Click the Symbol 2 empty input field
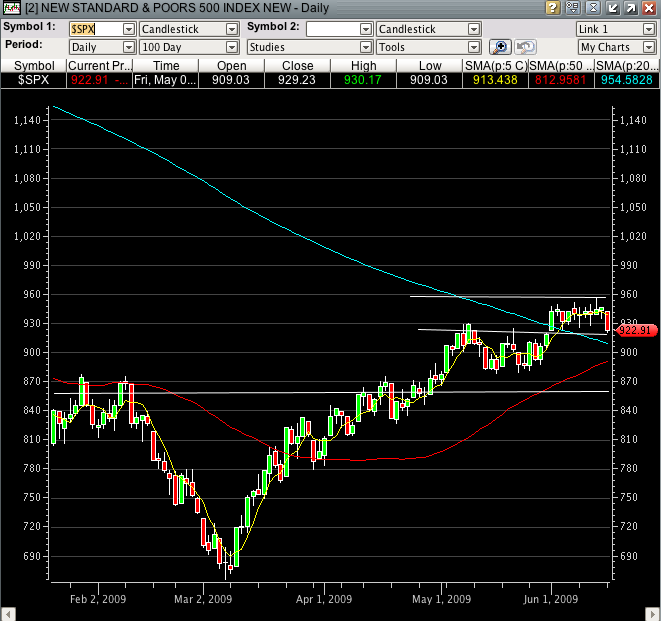Image resolution: width=661 pixels, height=621 pixels. pos(333,30)
